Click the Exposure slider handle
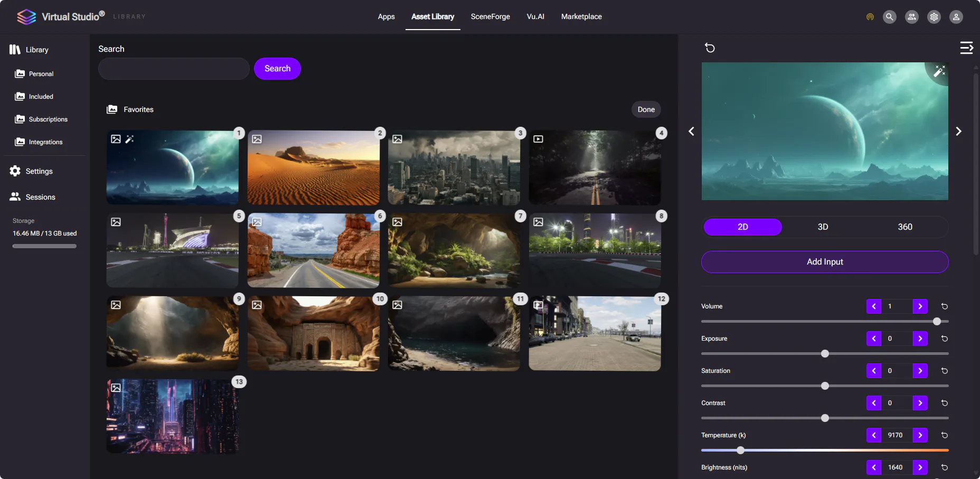Viewport: 980px width, 479px height. (x=825, y=354)
